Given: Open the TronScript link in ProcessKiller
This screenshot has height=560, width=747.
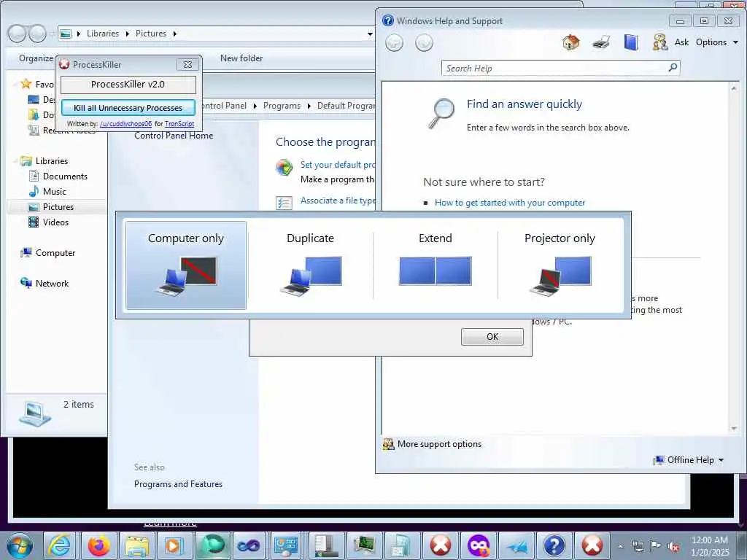Looking at the screenshot, I should [x=179, y=124].
